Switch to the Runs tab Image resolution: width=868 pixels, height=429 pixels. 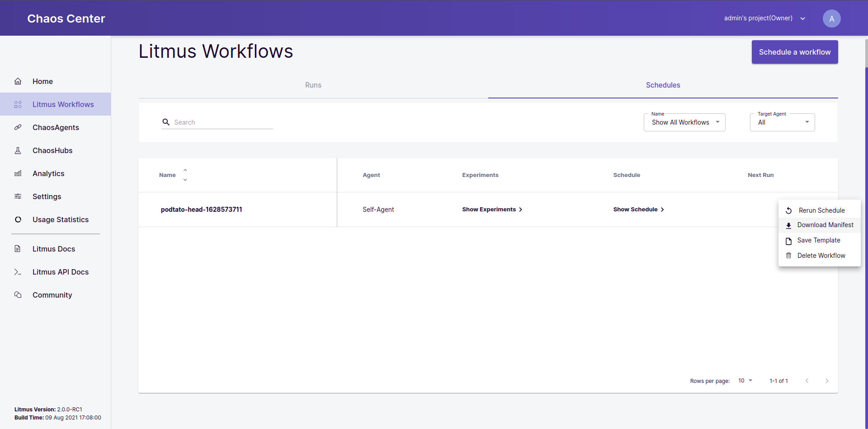[313, 85]
